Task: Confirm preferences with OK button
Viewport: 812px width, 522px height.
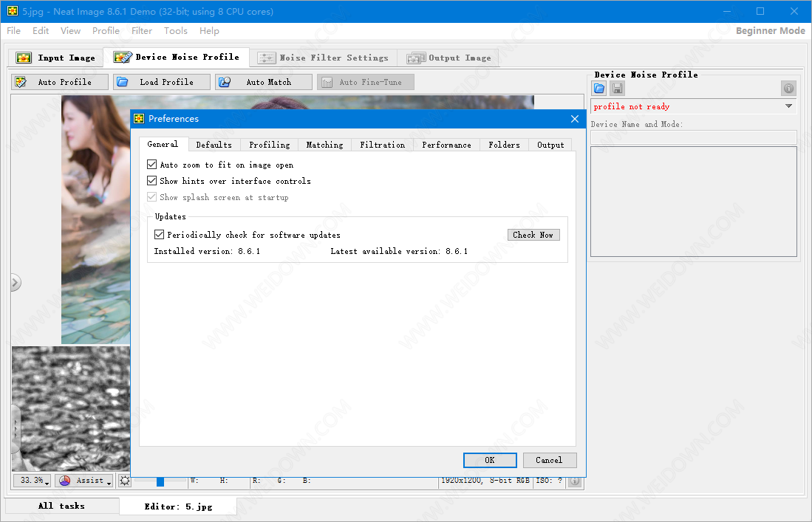Action: coord(490,460)
